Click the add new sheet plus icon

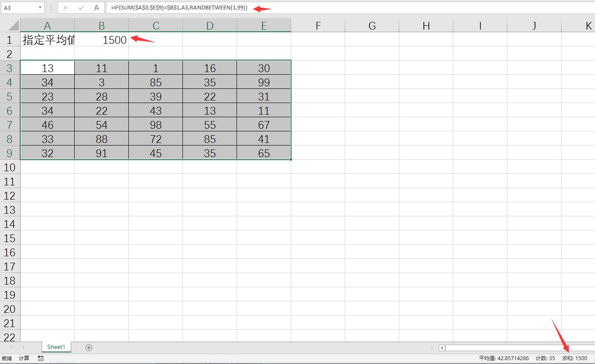click(x=89, y=348)
